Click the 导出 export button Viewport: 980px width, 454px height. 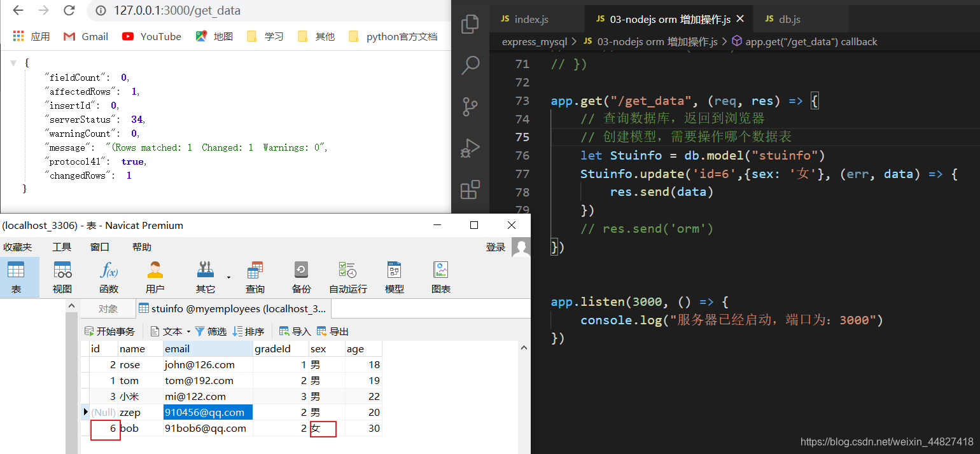click(333, 331)
